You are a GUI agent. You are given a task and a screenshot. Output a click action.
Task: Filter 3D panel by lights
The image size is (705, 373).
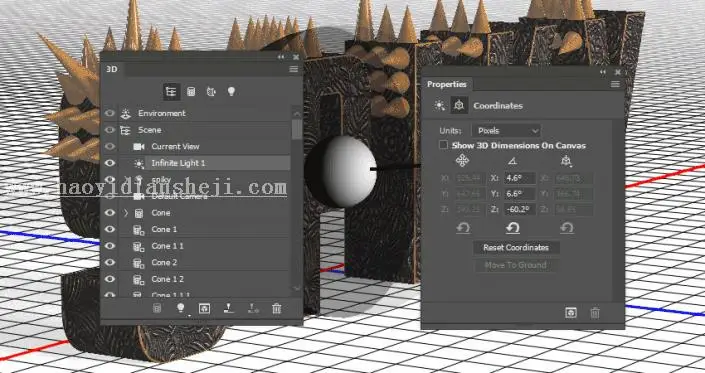click(231, 92)
